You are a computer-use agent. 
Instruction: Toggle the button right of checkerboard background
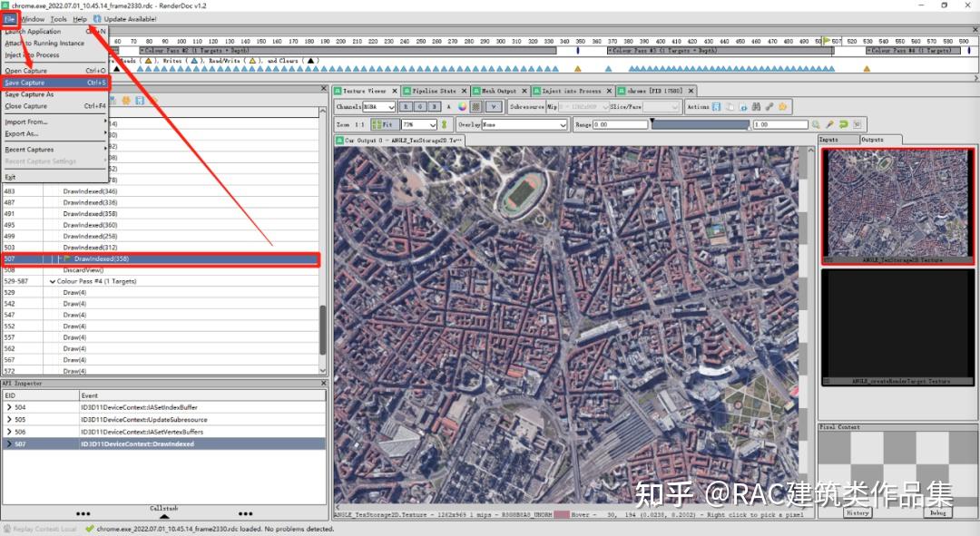point(494,107)
